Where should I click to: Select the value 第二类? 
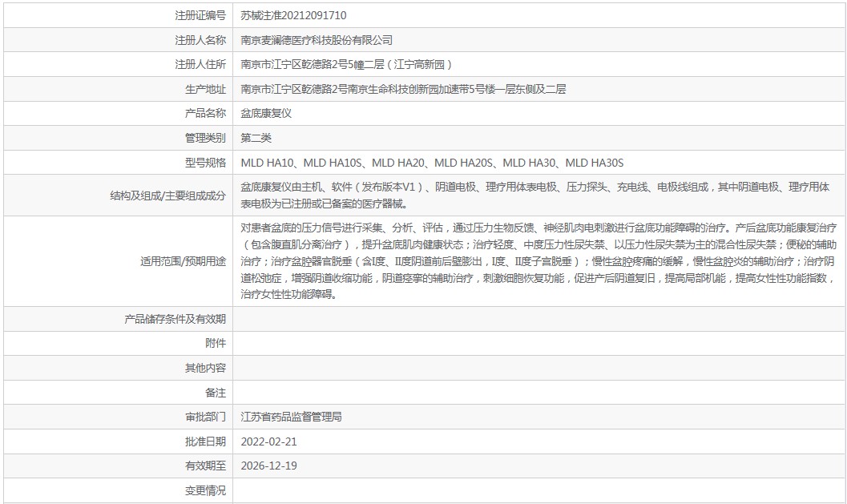[256, 138]
